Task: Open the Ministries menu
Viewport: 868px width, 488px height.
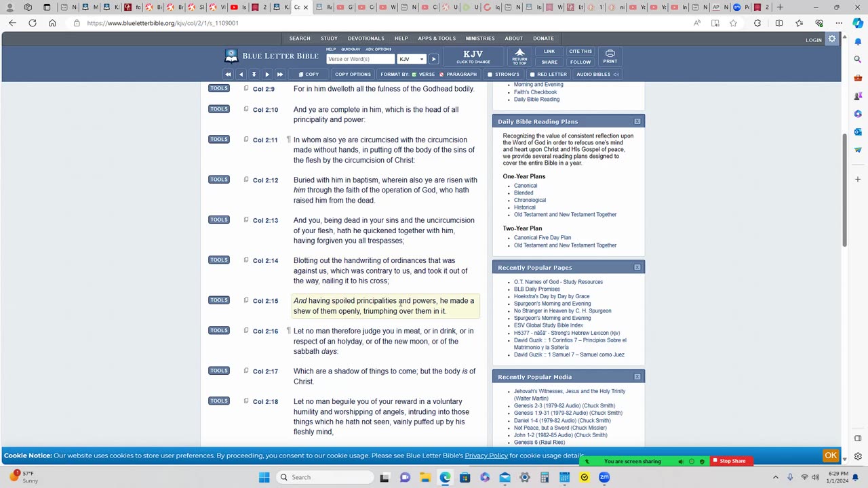Action: pyautogui.click(x=480, y=39)
